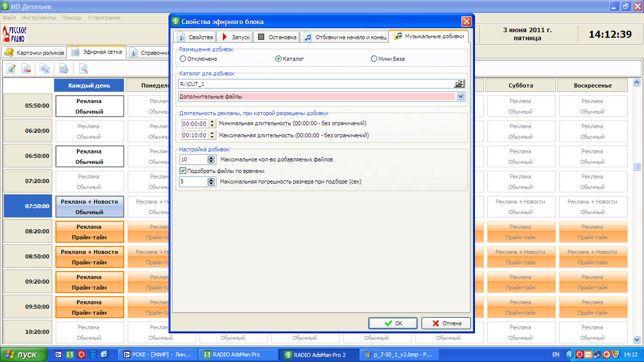
Task: Select Sunday 08:50 'Реклама + Новости' block
Action: (593, 257)
